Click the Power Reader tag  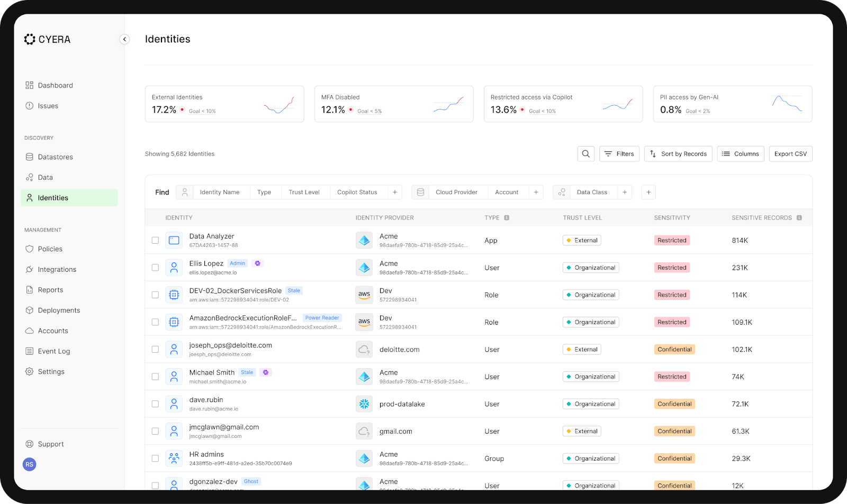(x=322, y=318)
